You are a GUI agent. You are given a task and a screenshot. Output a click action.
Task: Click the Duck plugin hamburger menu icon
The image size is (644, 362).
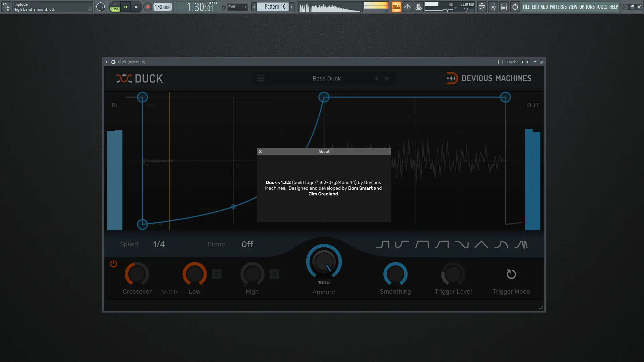coord(261,78)
